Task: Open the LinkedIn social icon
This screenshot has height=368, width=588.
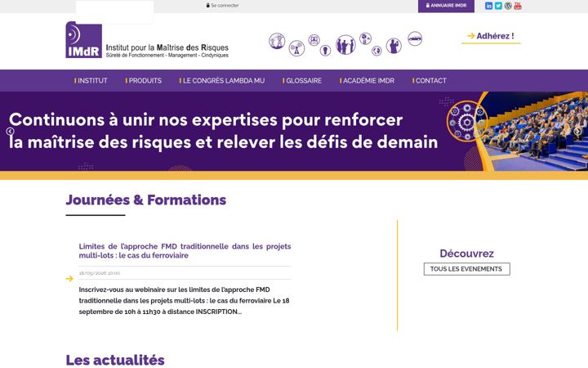Action: pyautogui.click(x=488, y=6)
